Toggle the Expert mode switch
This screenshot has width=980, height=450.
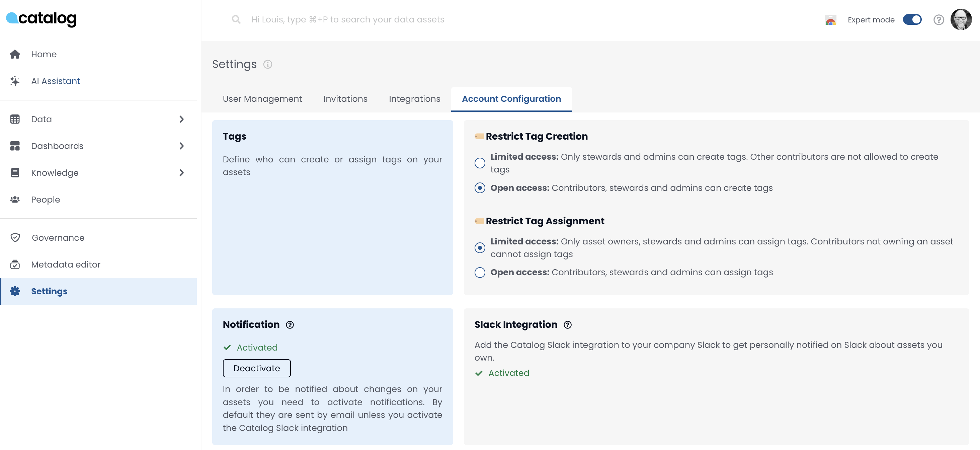click(912, 20)
